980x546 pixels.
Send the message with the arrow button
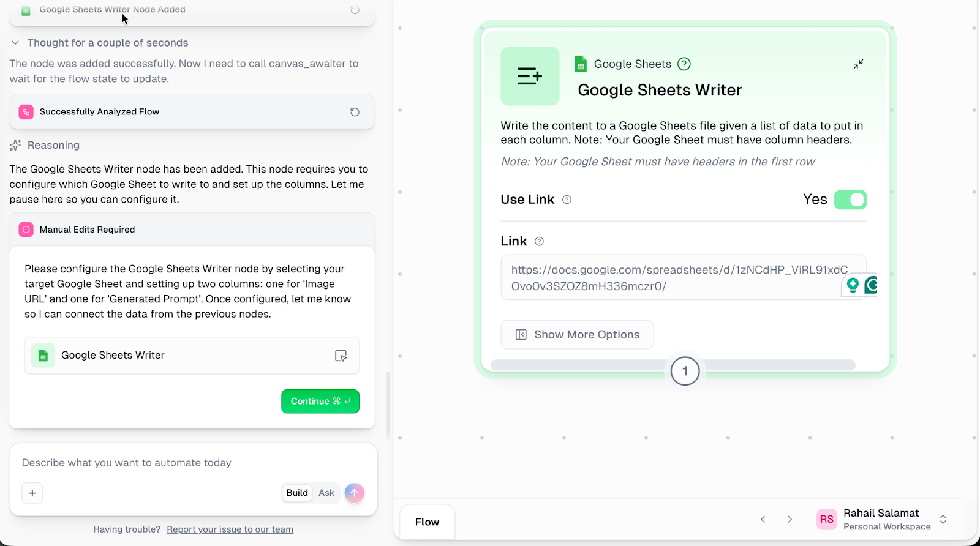pyautogui.click(x=354, y=493)
